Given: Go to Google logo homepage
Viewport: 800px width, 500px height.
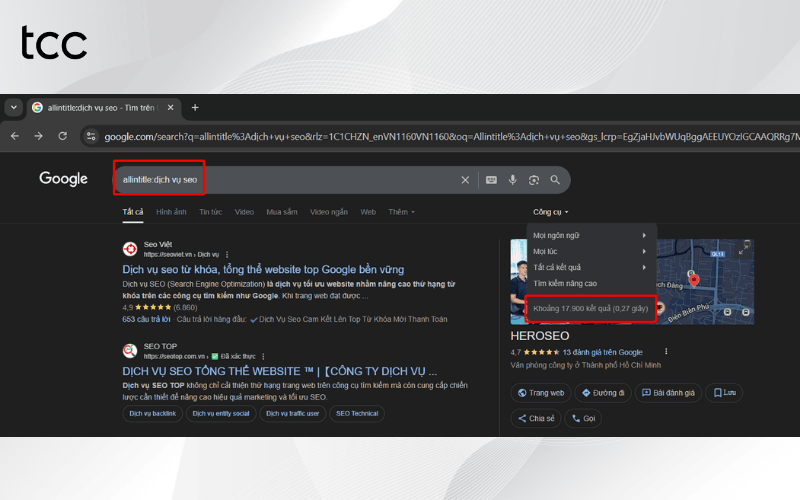Looking at the screenshot, I should pos(63,179).
